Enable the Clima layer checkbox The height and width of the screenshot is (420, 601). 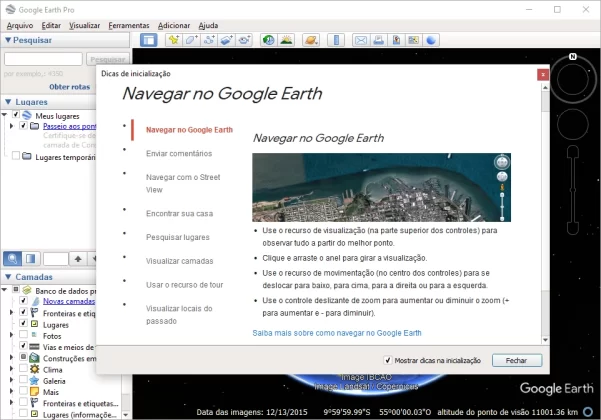tap(23, 368)
